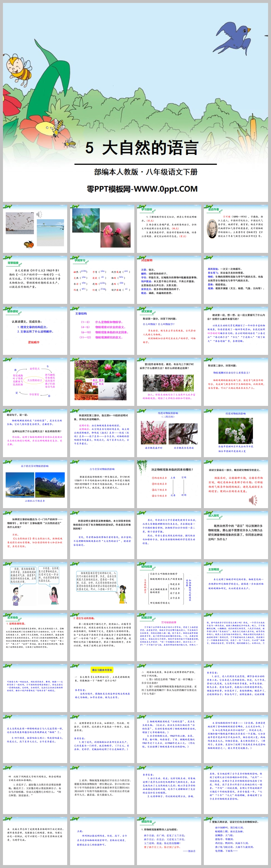Open the 快速浏览第三部分 slide

point(102,433)
